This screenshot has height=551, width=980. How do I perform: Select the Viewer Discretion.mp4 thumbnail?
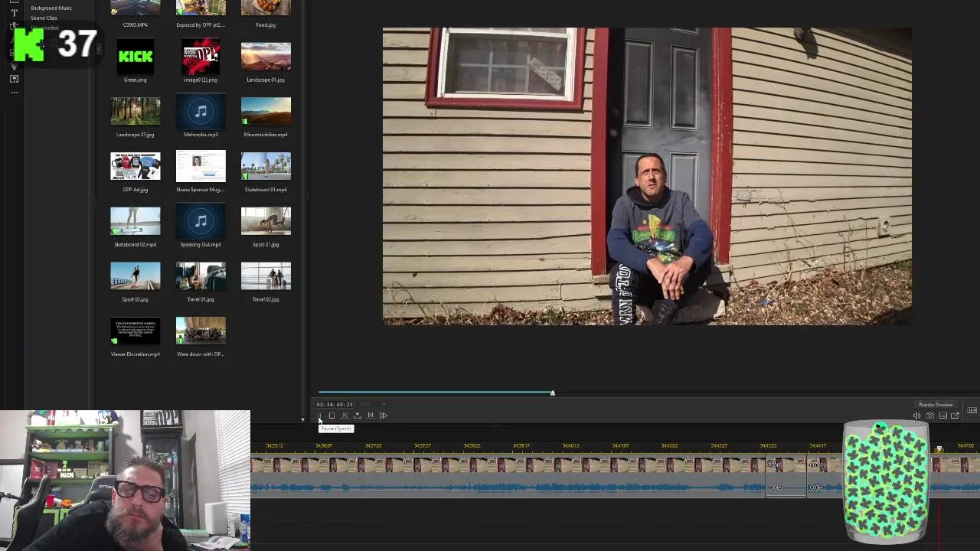coord(136,331)
